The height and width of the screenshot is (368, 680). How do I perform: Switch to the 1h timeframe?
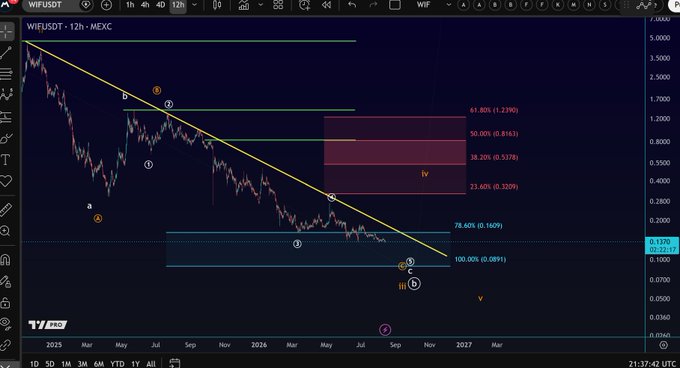(x=130, y=5)
